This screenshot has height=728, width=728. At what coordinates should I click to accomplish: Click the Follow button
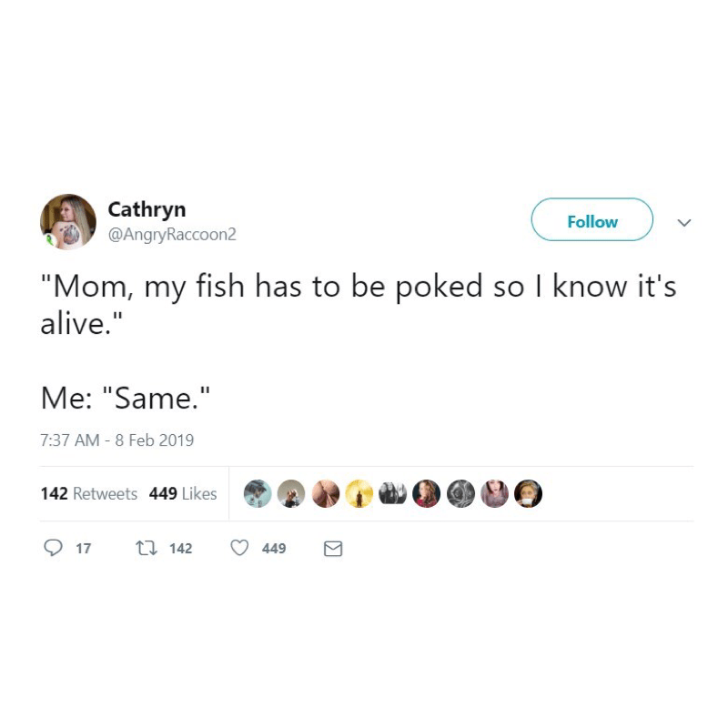pos(592,221)
